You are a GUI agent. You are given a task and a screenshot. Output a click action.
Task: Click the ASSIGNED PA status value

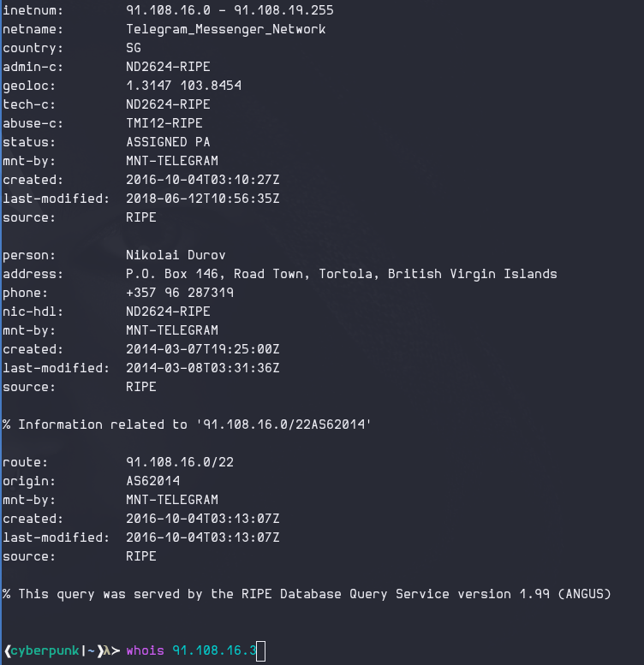tap(168, 142)
